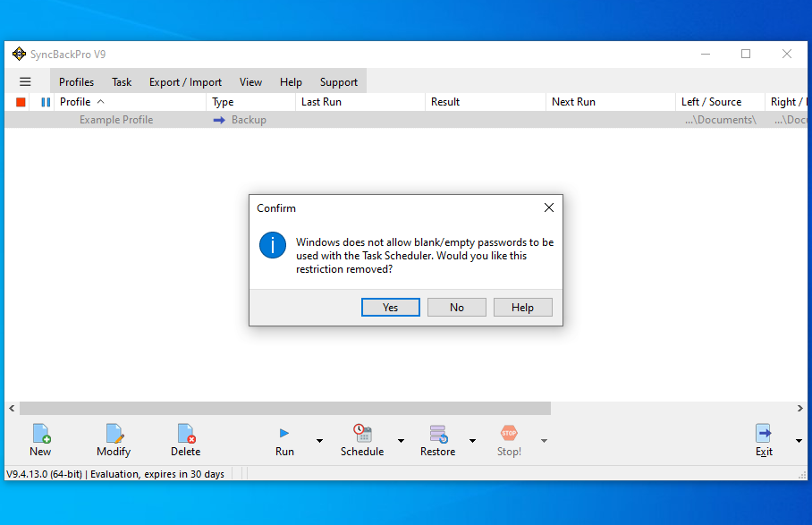Open the View menu
This screenshot has width=812, height=525.
click(250, 81)
